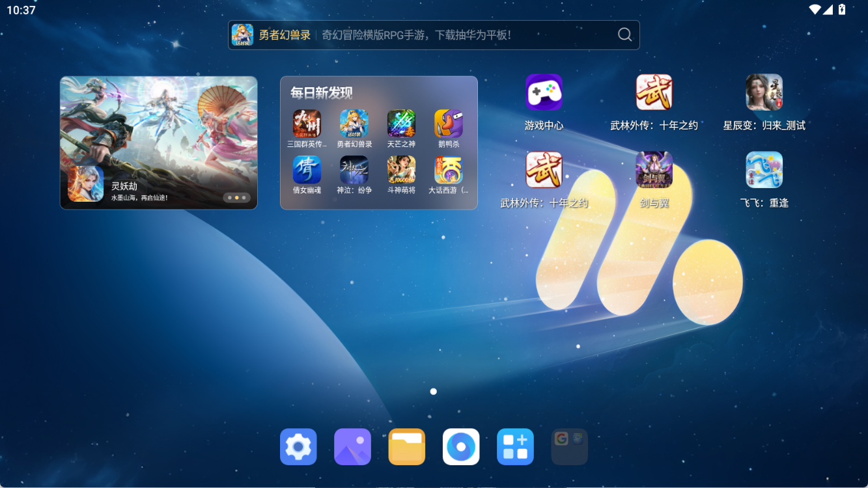
Task: Open the 大话西游 game icon
Action: [x=449, y=170]
